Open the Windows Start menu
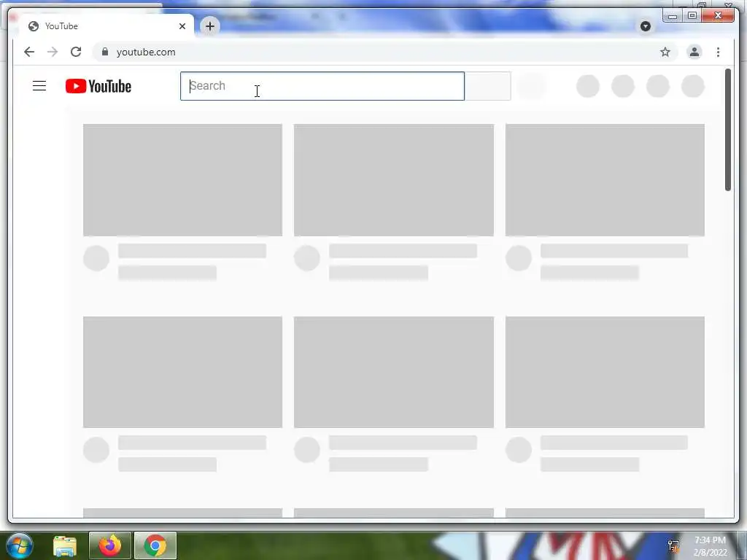The height and width of the screenshot is (560, 747). (x=20, y=545)
